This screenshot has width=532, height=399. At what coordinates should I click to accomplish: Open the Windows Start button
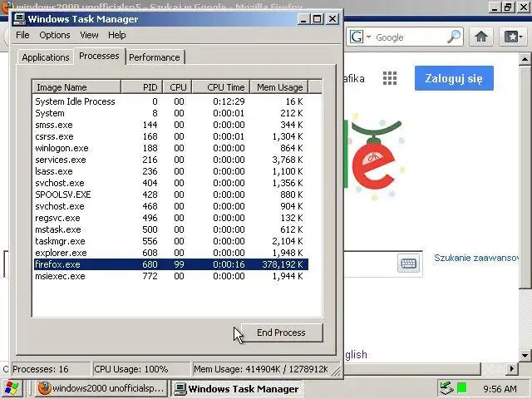(11, 389)
